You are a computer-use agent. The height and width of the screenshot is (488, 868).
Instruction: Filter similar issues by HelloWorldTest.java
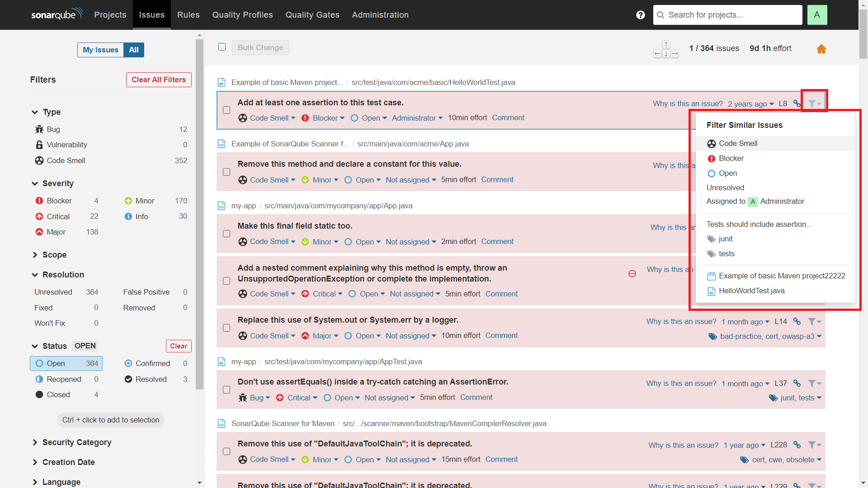pyautogui.click(x=775, y=291)
